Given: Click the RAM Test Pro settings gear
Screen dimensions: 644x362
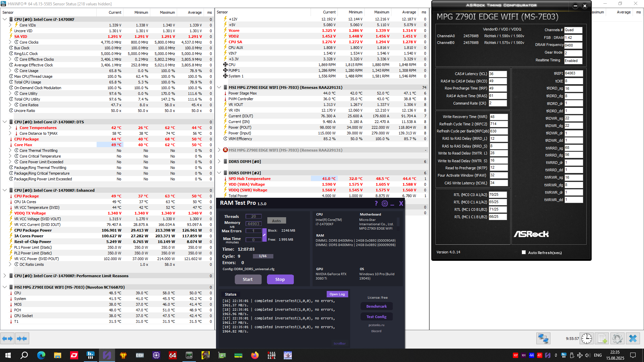Looking at the screenshot, I should point(385,203).
